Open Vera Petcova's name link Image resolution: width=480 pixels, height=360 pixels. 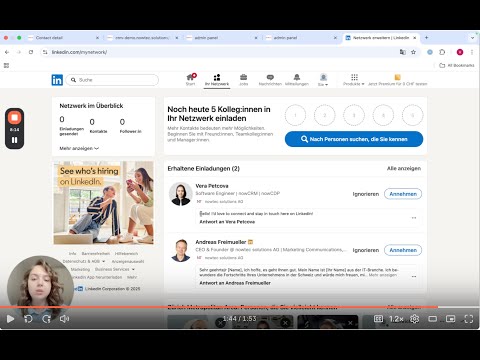(212, 186)
